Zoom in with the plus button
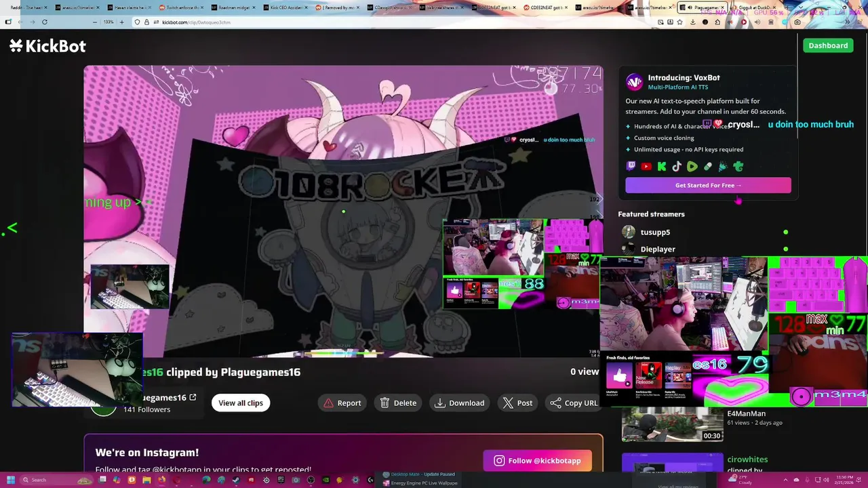Viewport: 868px width, 488px height. pos(122,22)
